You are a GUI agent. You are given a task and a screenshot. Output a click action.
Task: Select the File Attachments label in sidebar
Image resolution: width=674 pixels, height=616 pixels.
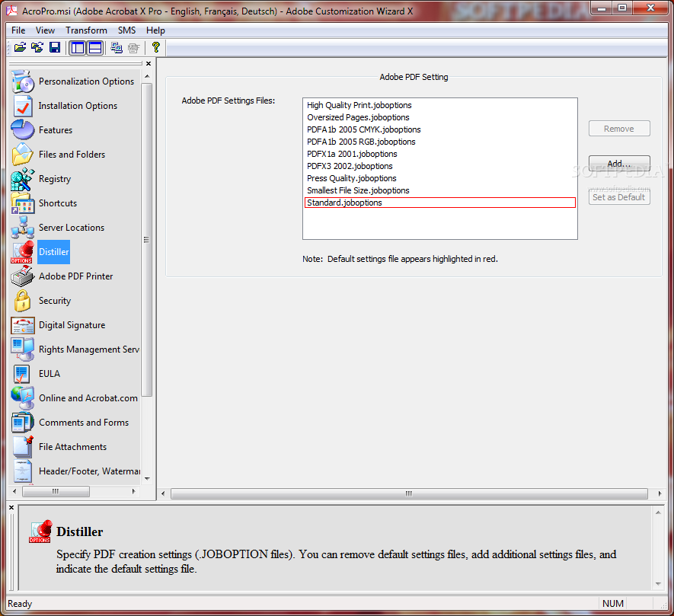click(x=72, y=447)
